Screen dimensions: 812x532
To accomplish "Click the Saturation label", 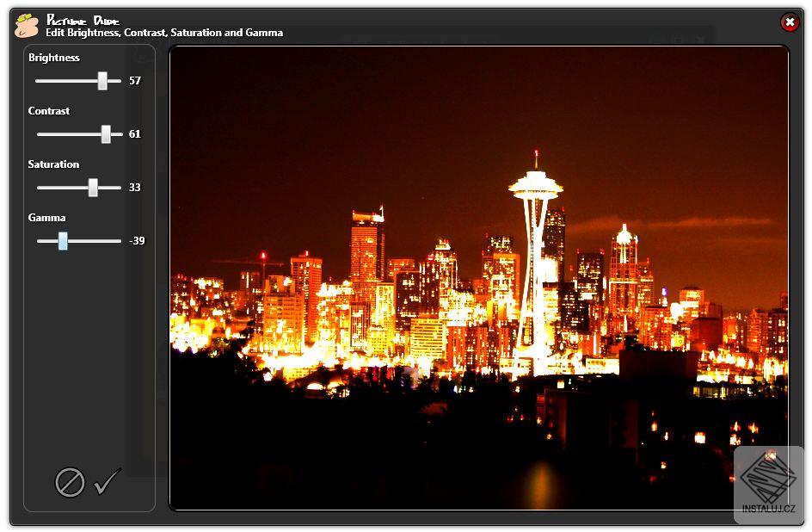I will click(53, 164).
